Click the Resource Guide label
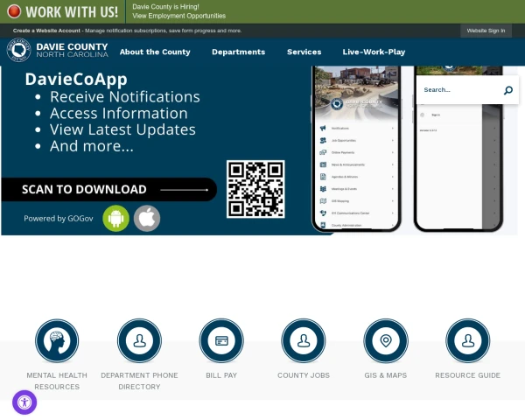 tap(468, 375)
